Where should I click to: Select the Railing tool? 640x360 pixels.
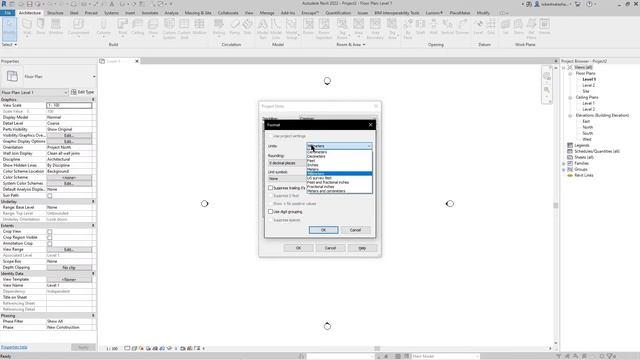[x=219, y=27]
